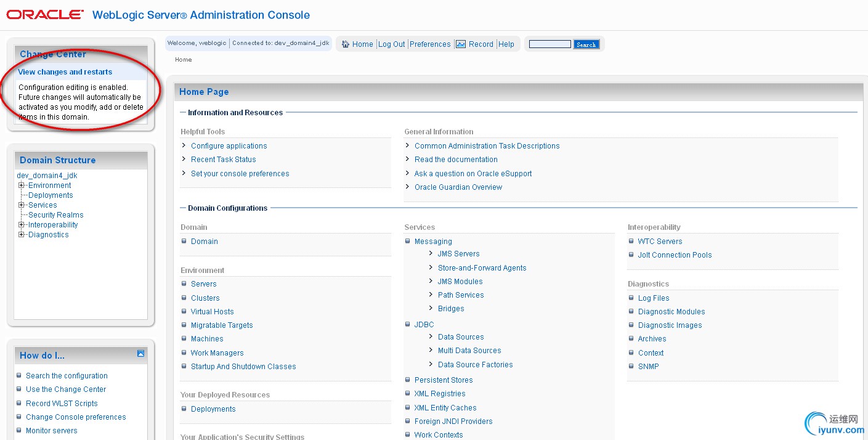The width and height of the screenshot is (868, 440).
Task: Minimize the How do I panel icon
Action: click(x=140, y=354)
